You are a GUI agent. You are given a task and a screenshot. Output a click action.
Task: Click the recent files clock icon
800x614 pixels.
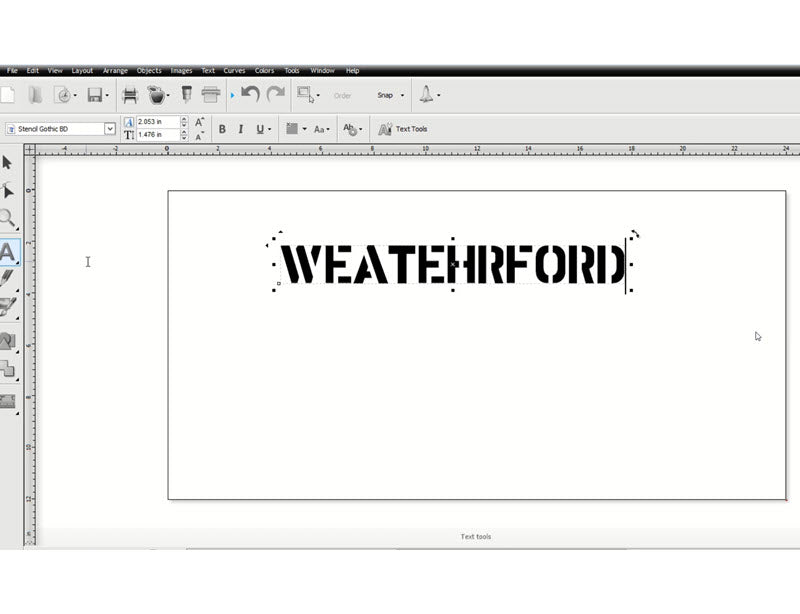[x=63, y=95]
